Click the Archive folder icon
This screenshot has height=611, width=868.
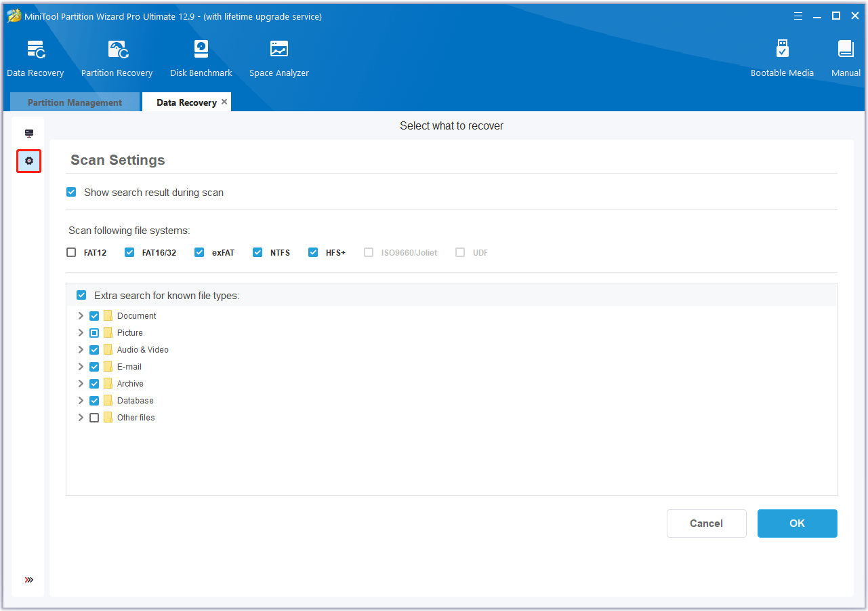click(108, 384)
